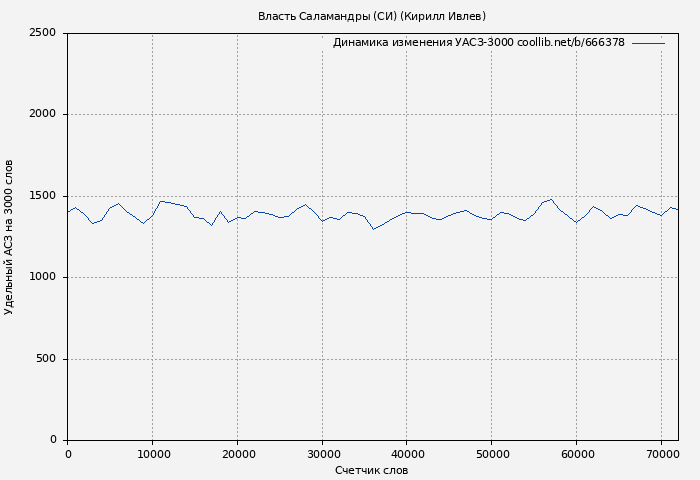The image size is (700, 480).
Task: Click the 2500 tick on Y-axis
Action: click(42, 33)
